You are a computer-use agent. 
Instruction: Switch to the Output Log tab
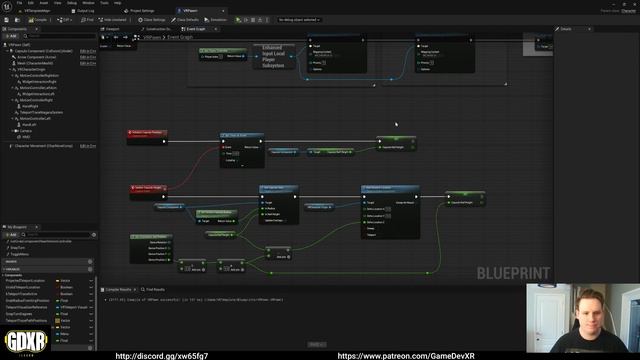(x=83, y=11)
